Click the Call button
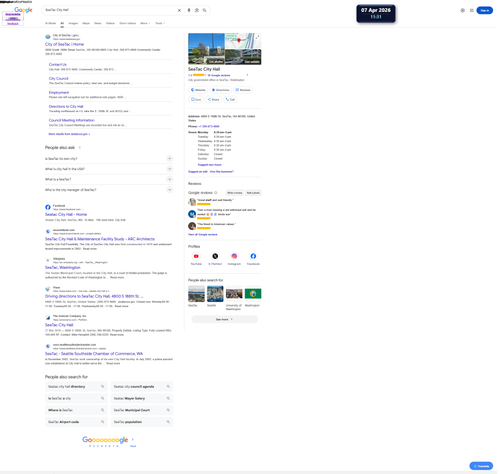500x474 pixels. (230, 99)
